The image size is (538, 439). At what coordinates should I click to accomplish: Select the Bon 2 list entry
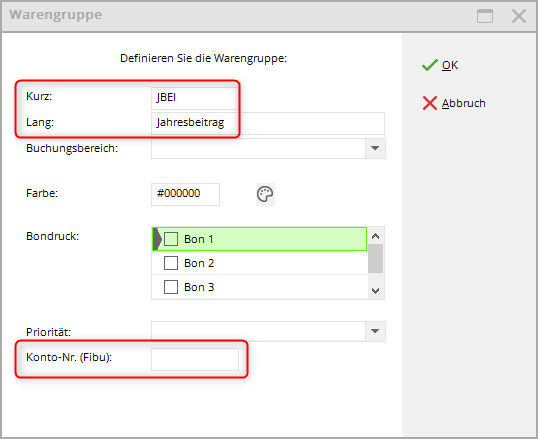point(260,263)
